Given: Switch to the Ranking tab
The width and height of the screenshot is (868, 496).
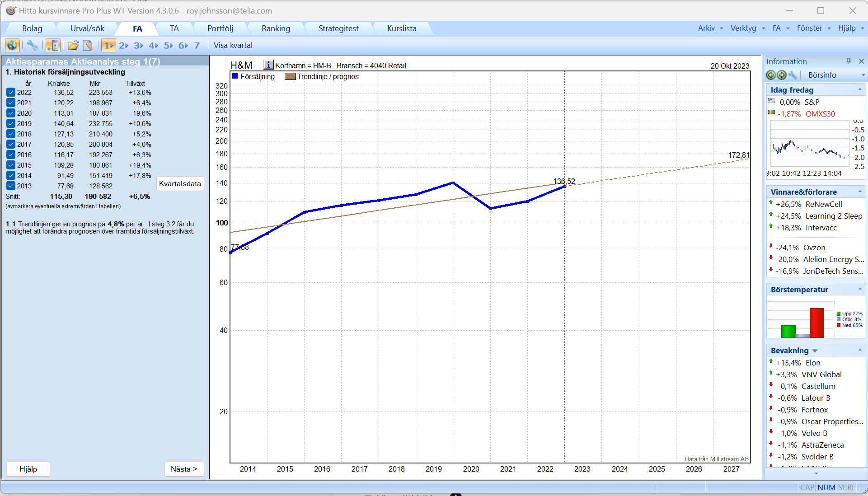Looking at the screenshot, I should (276, 28).
